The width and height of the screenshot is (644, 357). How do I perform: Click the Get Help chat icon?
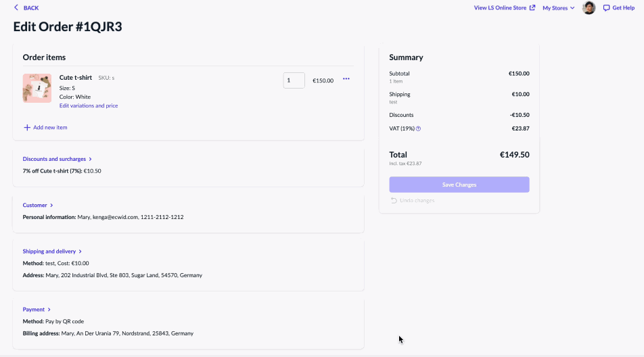(x=606, y=8)
